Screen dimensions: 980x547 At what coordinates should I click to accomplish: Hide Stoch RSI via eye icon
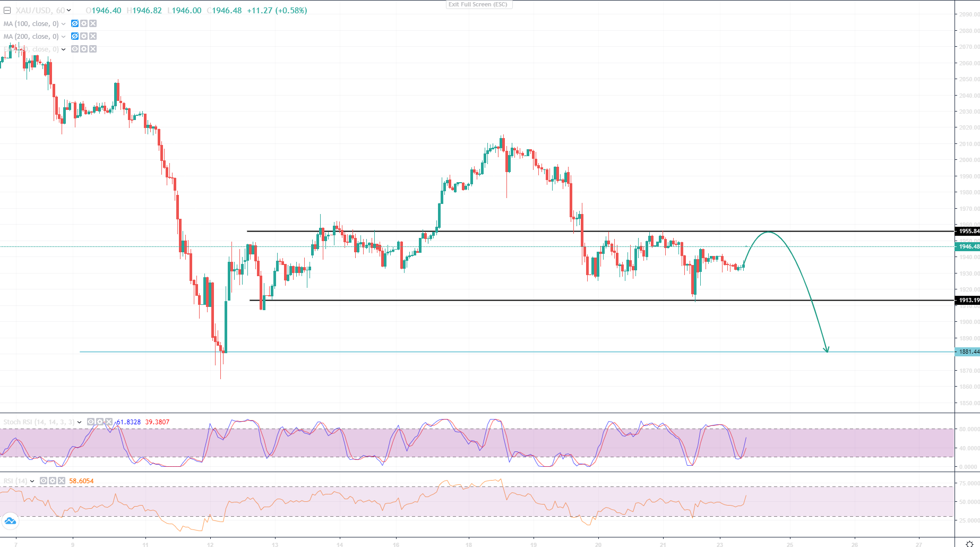pyautogui.click(x=91, y=422)
